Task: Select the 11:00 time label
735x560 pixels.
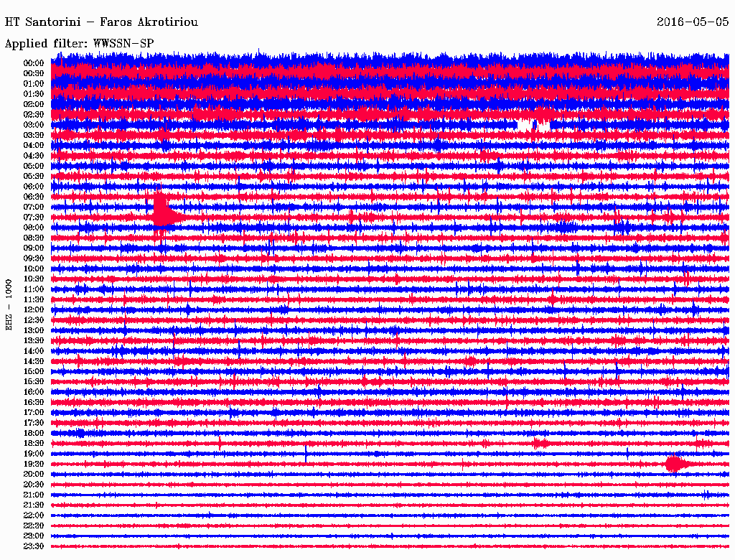Action: tap(34, 289)
